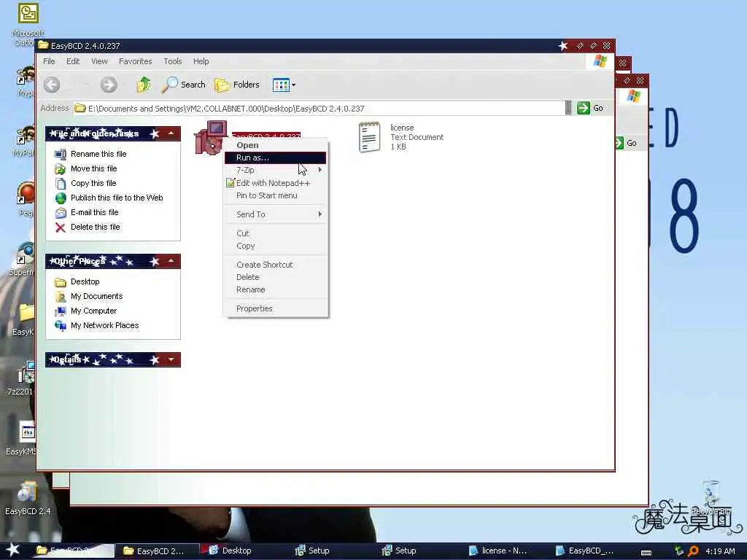
Task: Collapse the Other Places panel
Action: (171, 261)
